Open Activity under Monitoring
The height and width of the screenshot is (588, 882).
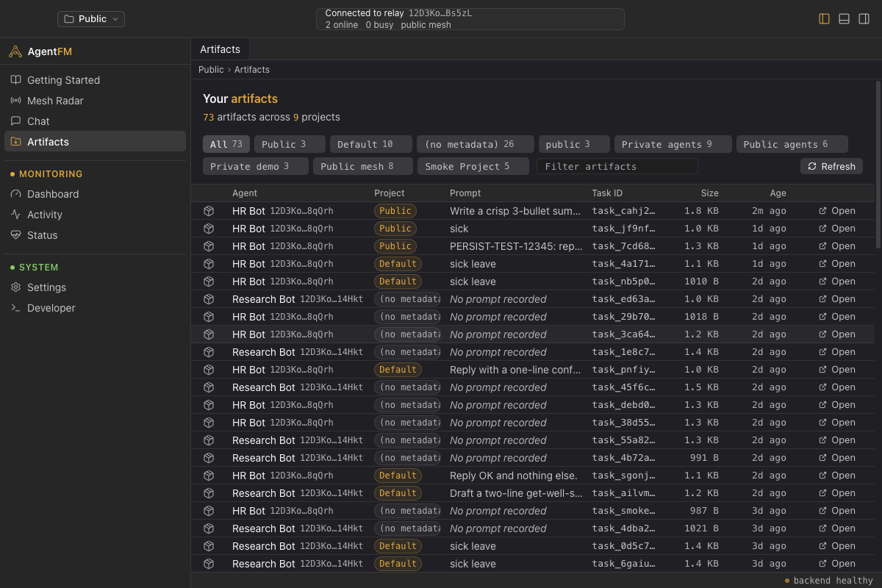[95, 215]
